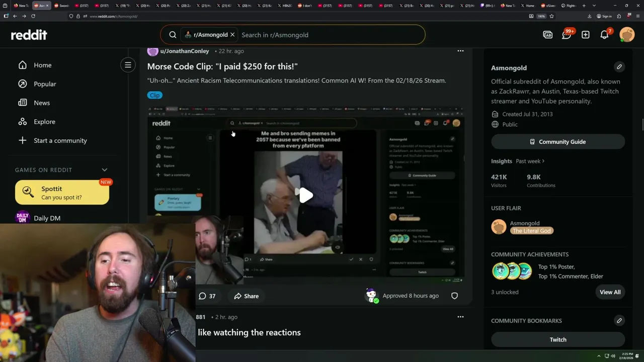
Task: View All community achievements
Action: (x=610, y=292)
